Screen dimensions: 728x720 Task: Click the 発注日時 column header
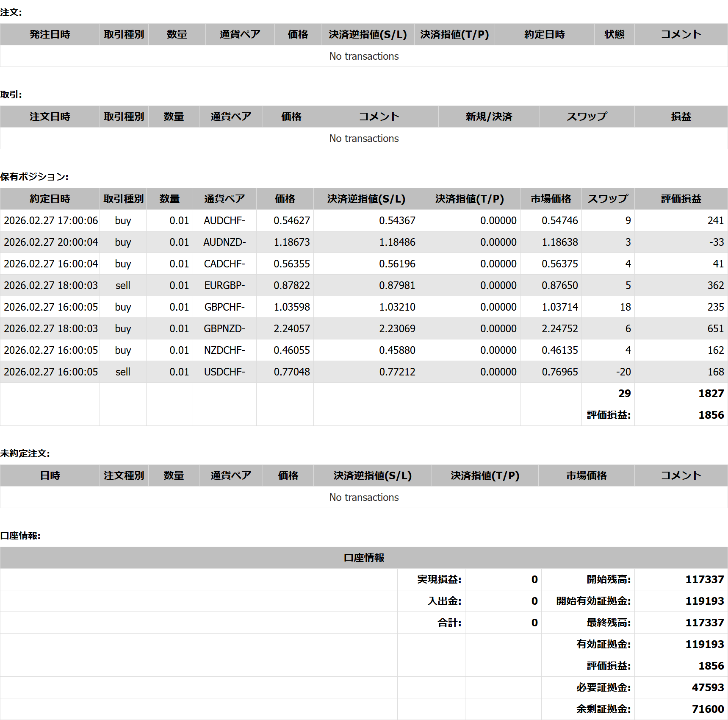click(x=50, y=34)
